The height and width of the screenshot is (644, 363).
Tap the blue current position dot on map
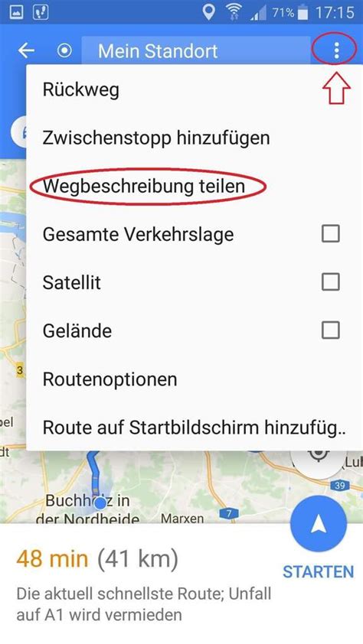100,503
